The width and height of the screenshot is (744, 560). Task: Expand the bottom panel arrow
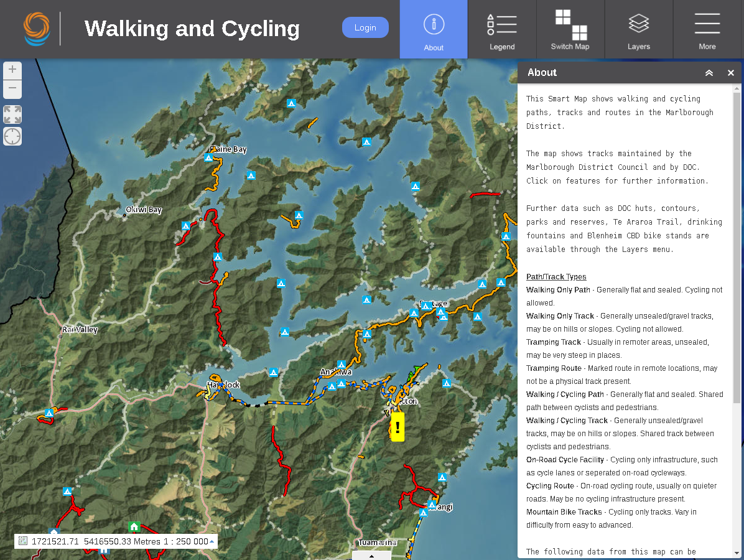pyautogui.click(x=371, y=556)
